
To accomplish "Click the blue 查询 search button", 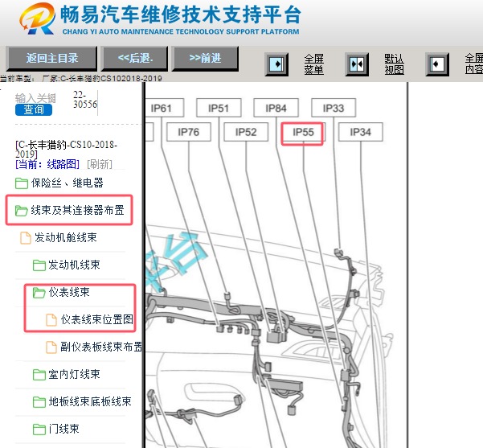I will click(x=34, y=109).
